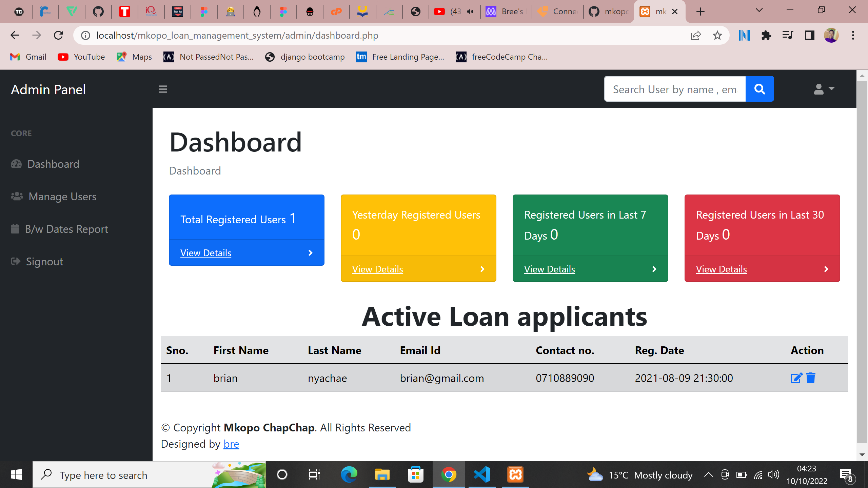Reload the dashboard page

pos(58,35)
